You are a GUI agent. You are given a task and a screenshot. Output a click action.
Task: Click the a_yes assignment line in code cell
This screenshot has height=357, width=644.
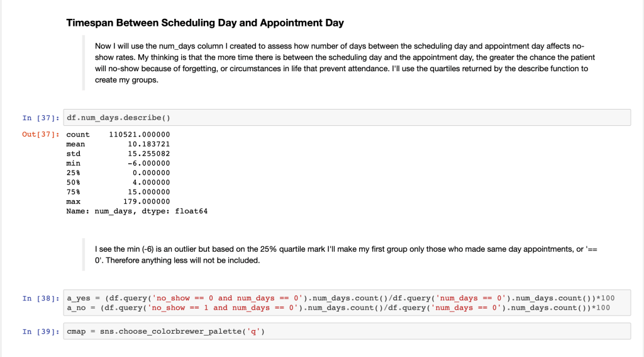[338, 298]
